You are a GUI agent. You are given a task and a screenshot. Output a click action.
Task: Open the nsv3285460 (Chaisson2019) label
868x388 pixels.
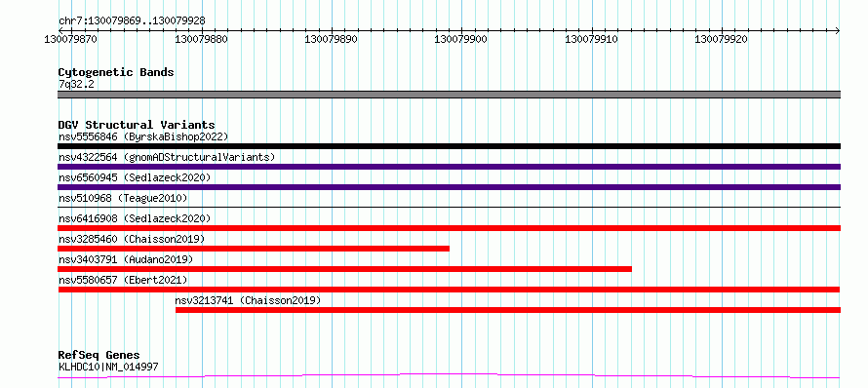pos(132,239)
